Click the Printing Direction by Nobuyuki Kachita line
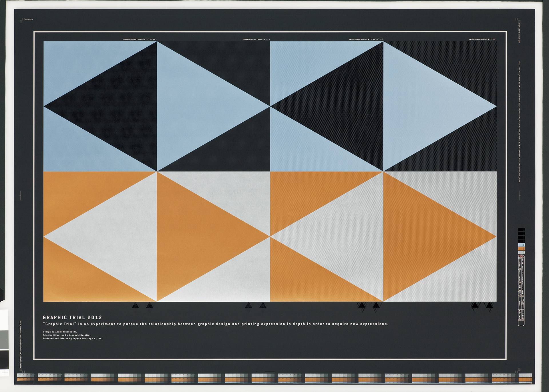 tap(66, 335)
